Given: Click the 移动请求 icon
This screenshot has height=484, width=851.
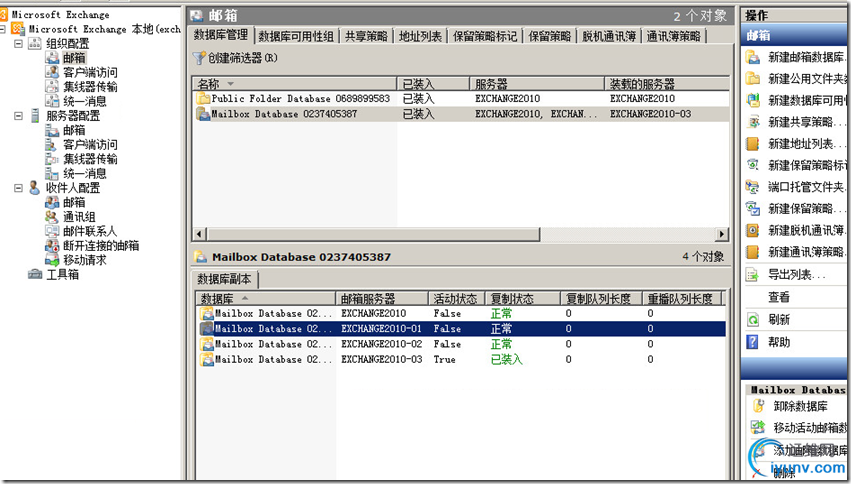Looking at the screenshot, I should pyautogui.click(x=52, y=260).
